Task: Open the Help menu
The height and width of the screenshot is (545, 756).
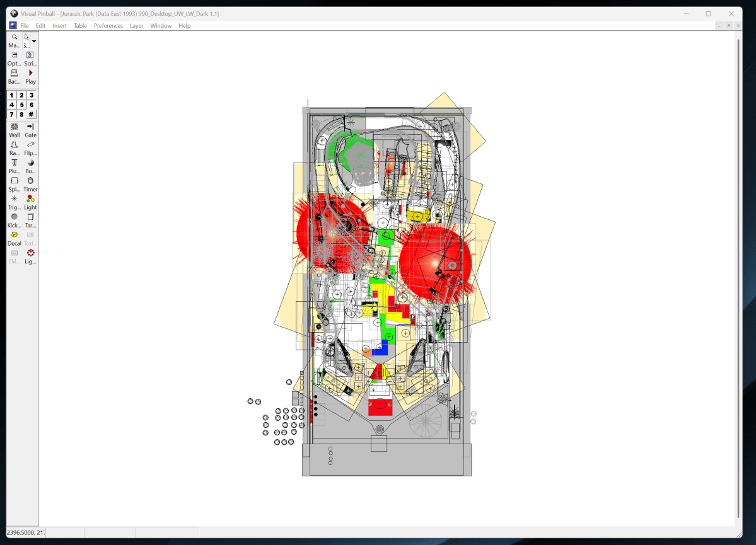Action: coord(185,26)
